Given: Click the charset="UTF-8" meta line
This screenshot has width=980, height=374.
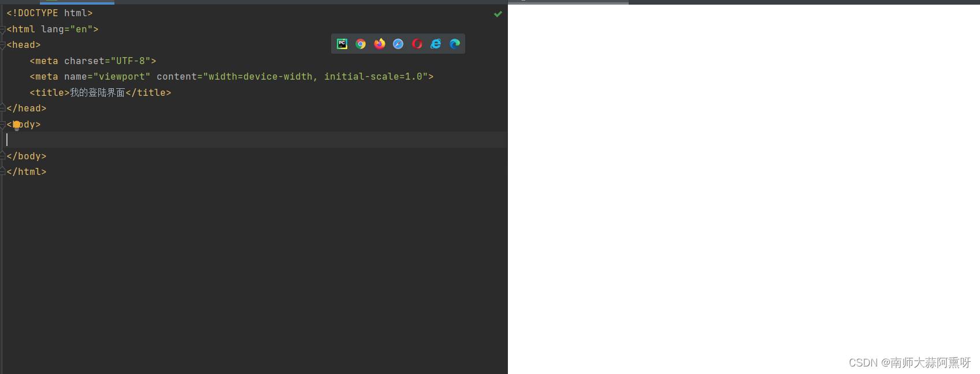Looking at the screenshot, I should tap(93, 61).
